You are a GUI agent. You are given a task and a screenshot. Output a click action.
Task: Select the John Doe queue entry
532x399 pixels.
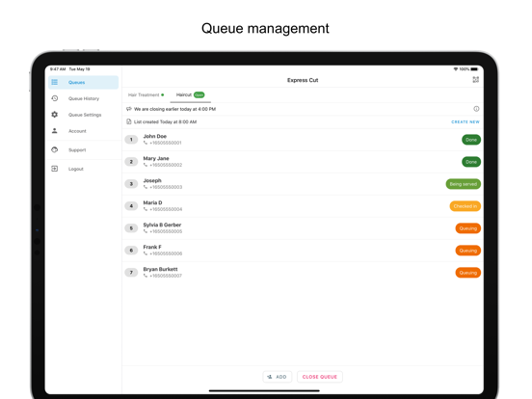pos(303,140)
